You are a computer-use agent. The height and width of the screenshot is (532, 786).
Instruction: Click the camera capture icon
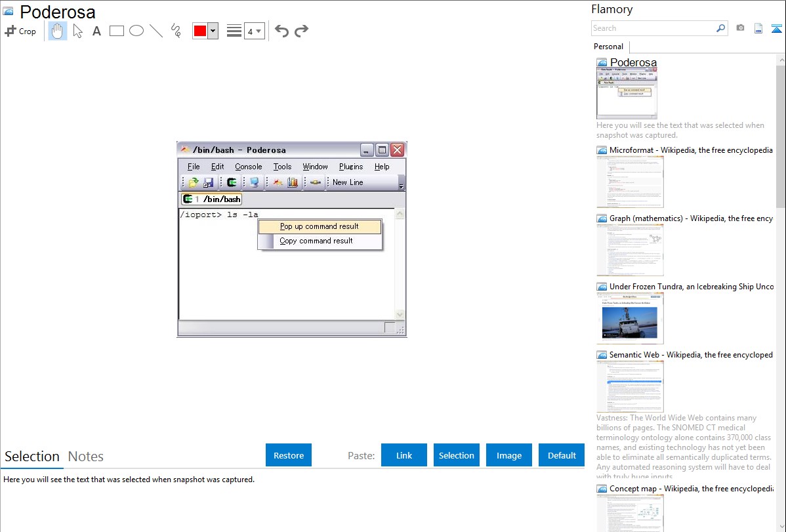740,28
